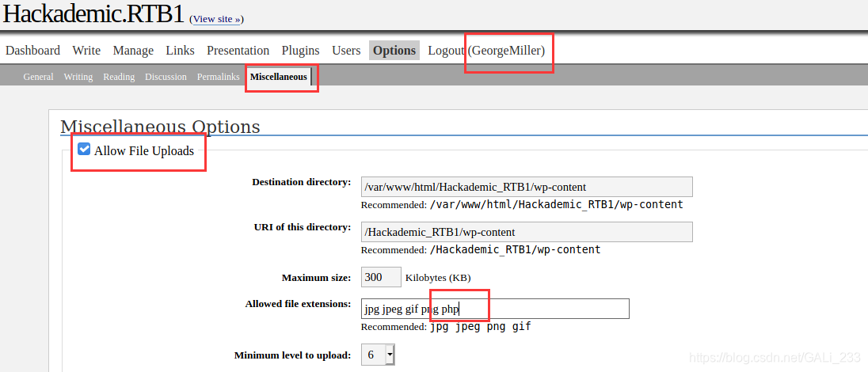
Task: Click the Destination directory input field
Action: point(527,187)
